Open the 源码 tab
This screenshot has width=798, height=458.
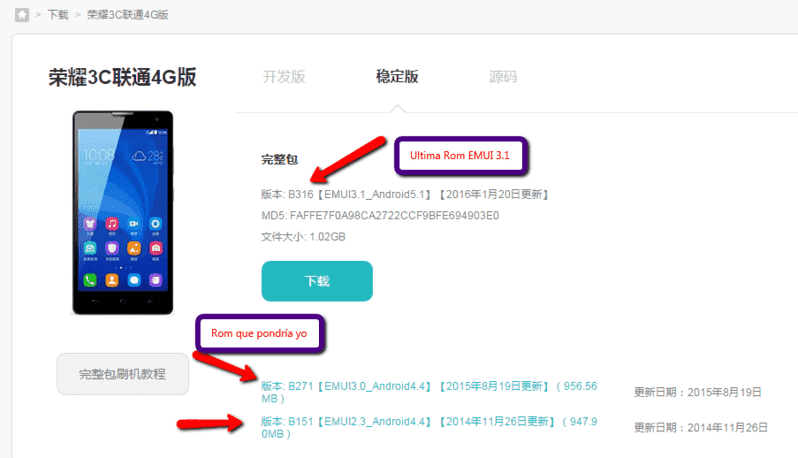[503, 77]
